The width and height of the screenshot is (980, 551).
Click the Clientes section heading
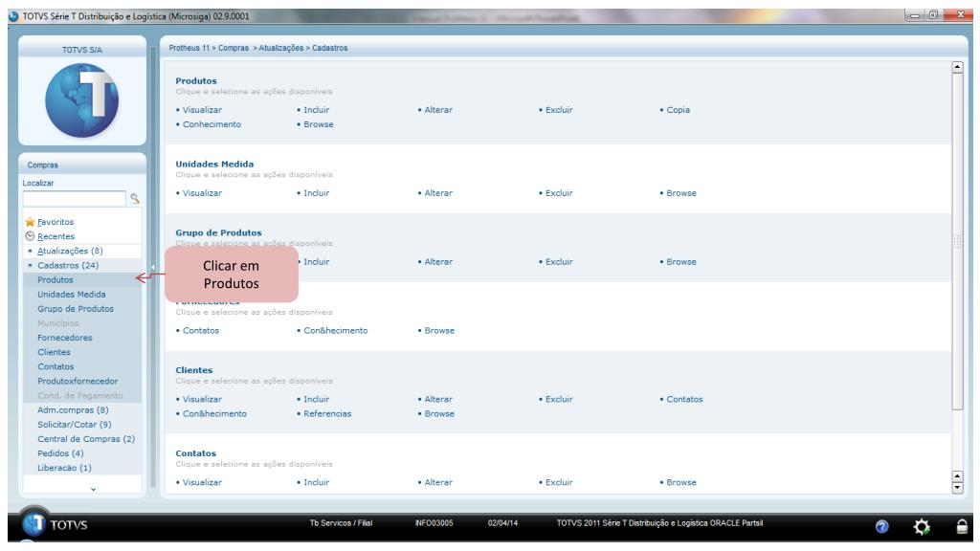click(193, 370)
